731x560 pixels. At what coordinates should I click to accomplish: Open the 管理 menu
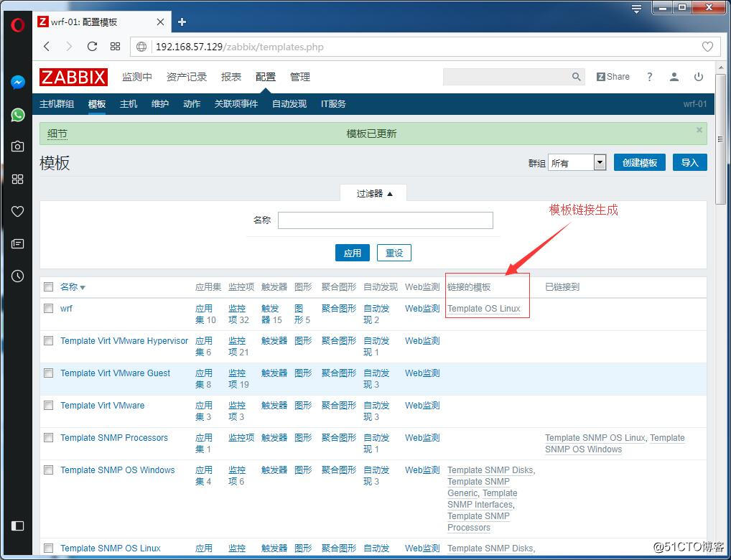coord(300,77)
